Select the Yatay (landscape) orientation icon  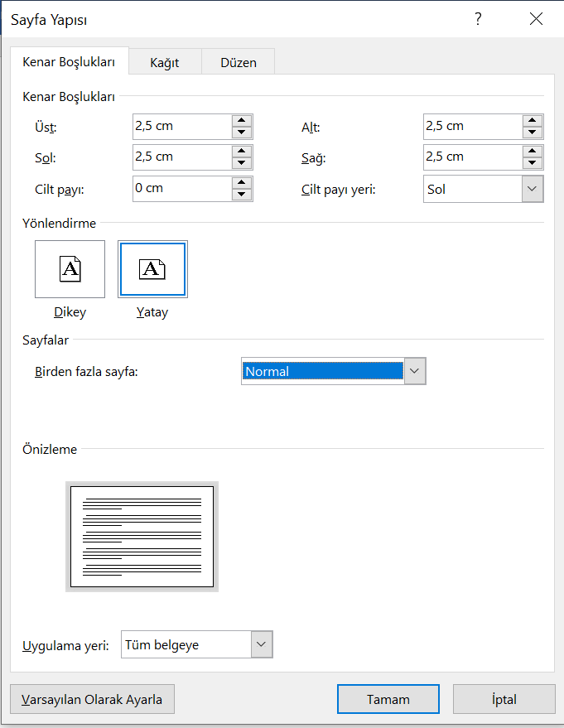152,268
